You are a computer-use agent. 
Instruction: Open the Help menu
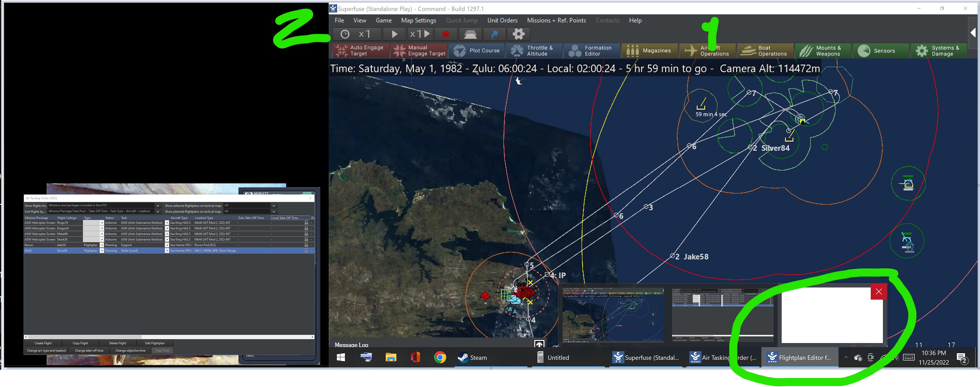point(635,21)
